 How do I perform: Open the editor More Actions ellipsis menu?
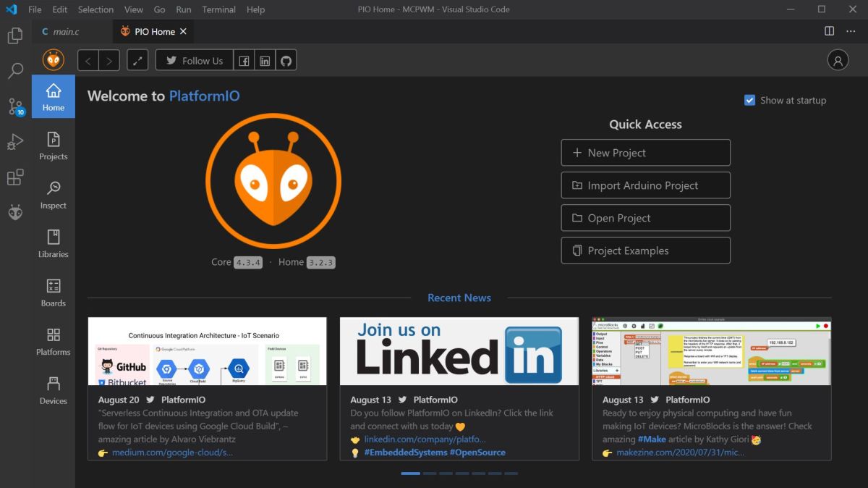851,31
